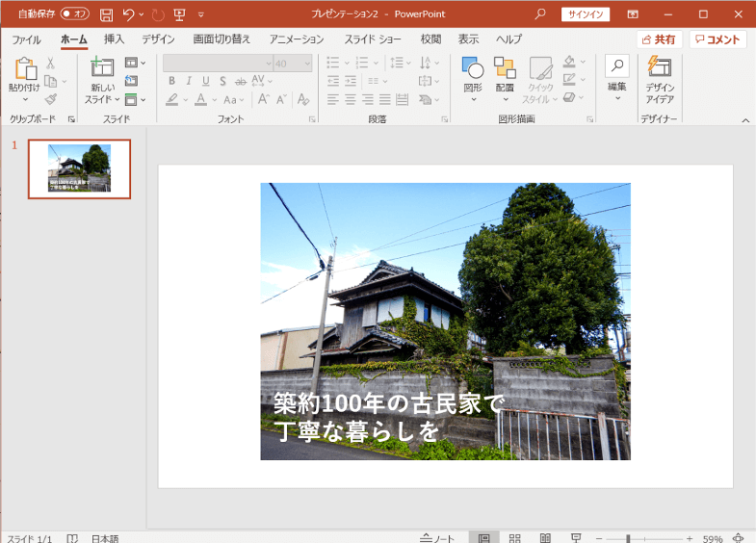Collapse the ribbon using the chevron

(x=744, y=120)
